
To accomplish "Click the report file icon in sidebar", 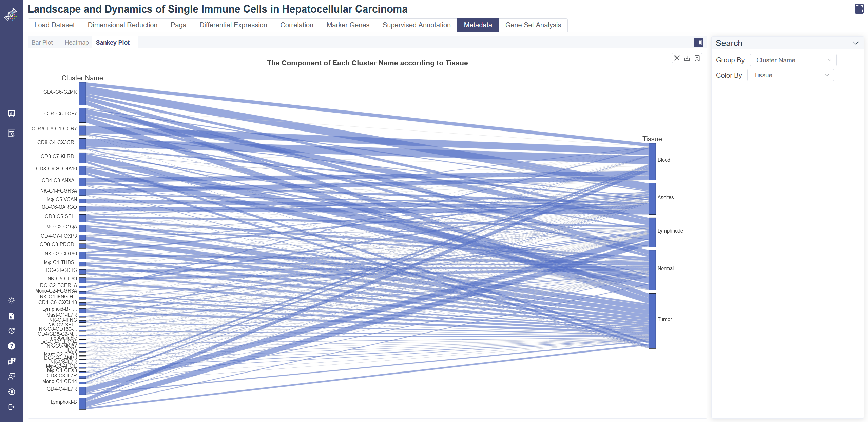I will click(x=12, y=316).
